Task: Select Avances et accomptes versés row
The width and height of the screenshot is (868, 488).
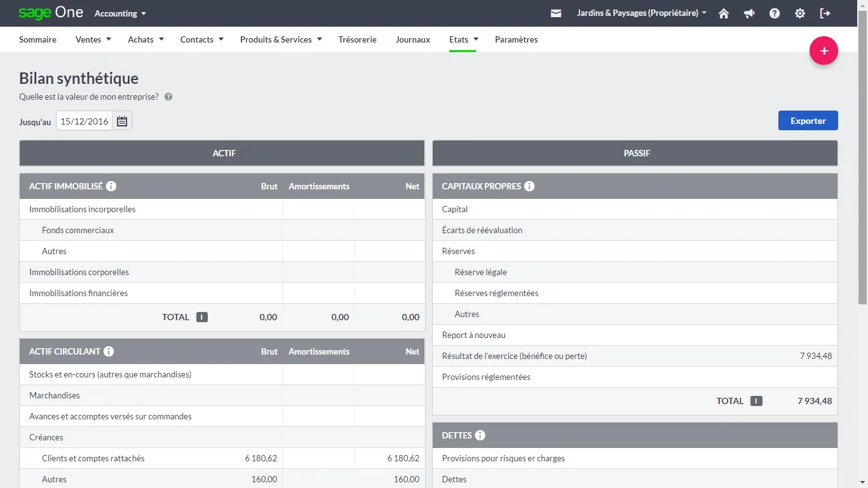Action: (x=222, y=416)
